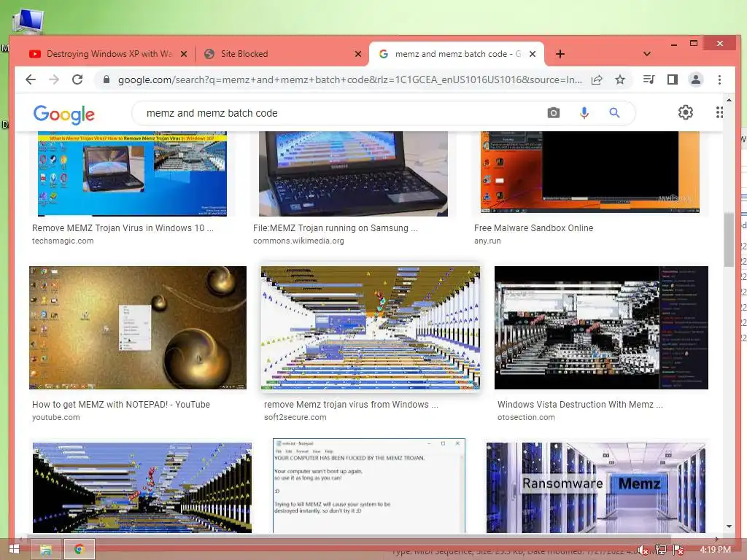Select the memz and memz batch code tab

[x=457, y=54]
